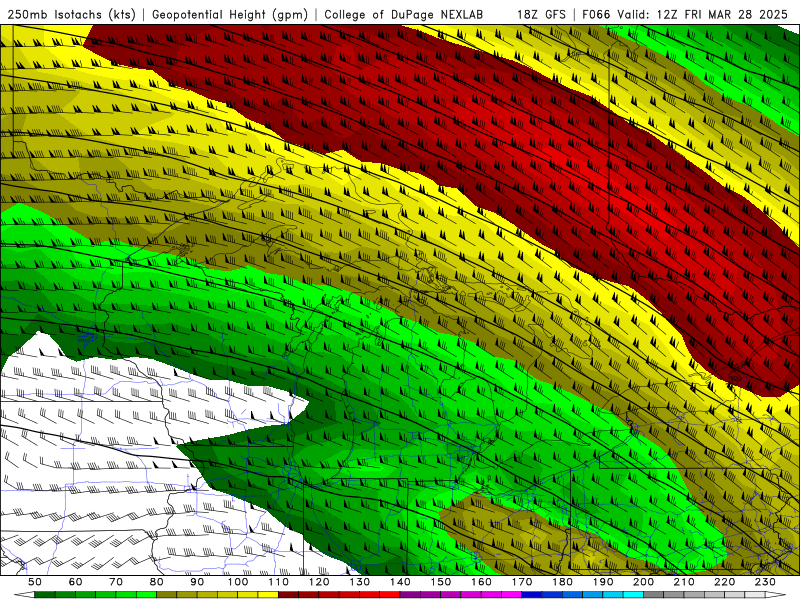
Task: Choose the 170 tick label in legend
Action: point(522,582)
